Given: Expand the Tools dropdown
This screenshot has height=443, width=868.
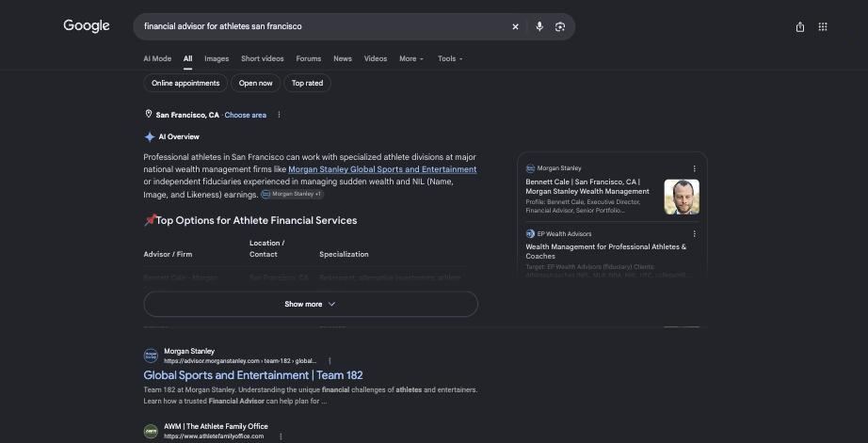Looking at the screenshot, I should [x=450, y=58].
